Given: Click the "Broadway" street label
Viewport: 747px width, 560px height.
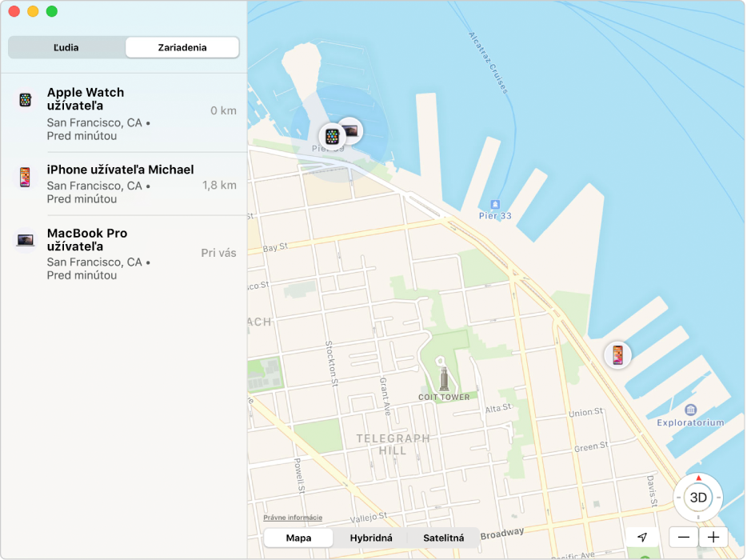Looking at the screenshot, I should [502, 534].
